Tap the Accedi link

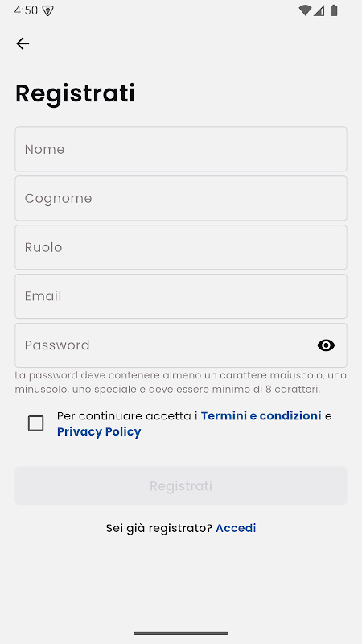pos(236,528)
